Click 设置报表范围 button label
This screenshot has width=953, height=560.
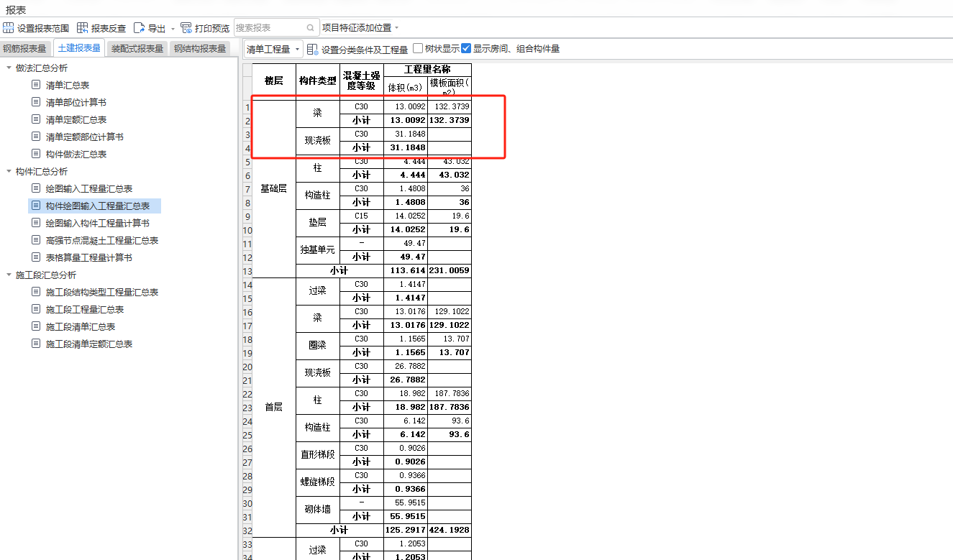(43, 28)
